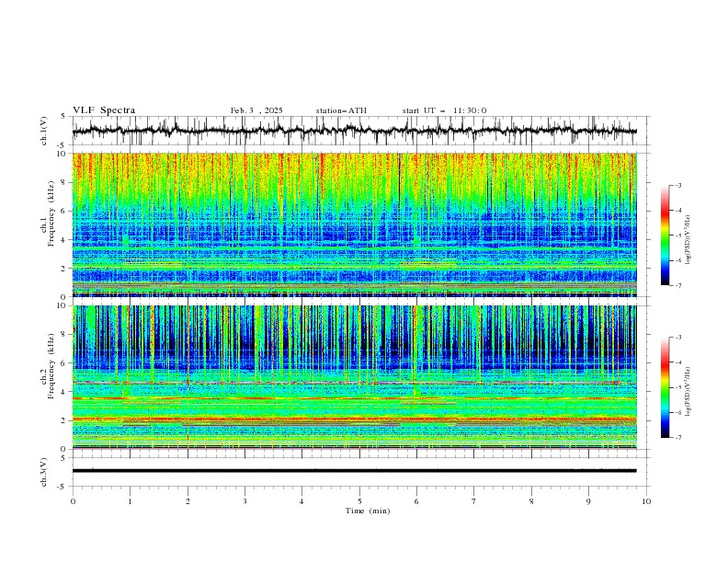Screen dimensions: 728x563
Task: Click the 8 kHz tick label on ch.1 spectrogram
Action: [x=65, y=182]
